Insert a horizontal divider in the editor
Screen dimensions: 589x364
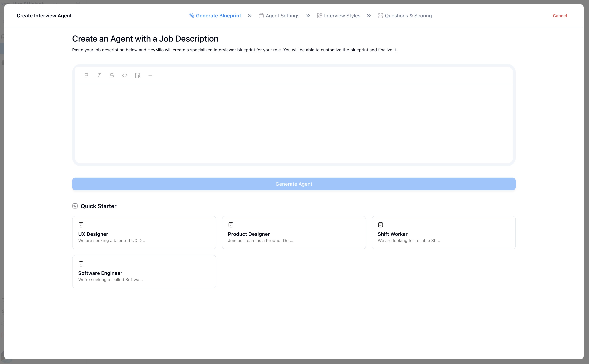pos(150,75)
